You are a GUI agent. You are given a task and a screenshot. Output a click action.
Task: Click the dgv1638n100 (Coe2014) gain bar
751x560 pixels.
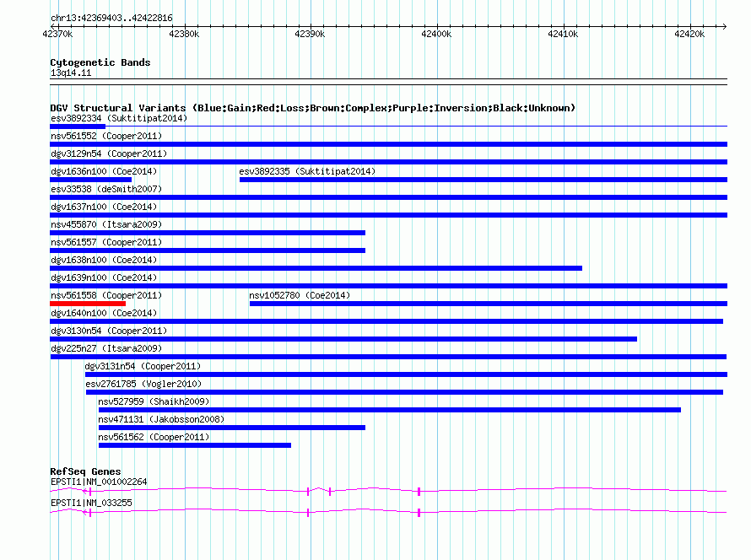click(316, 268)
